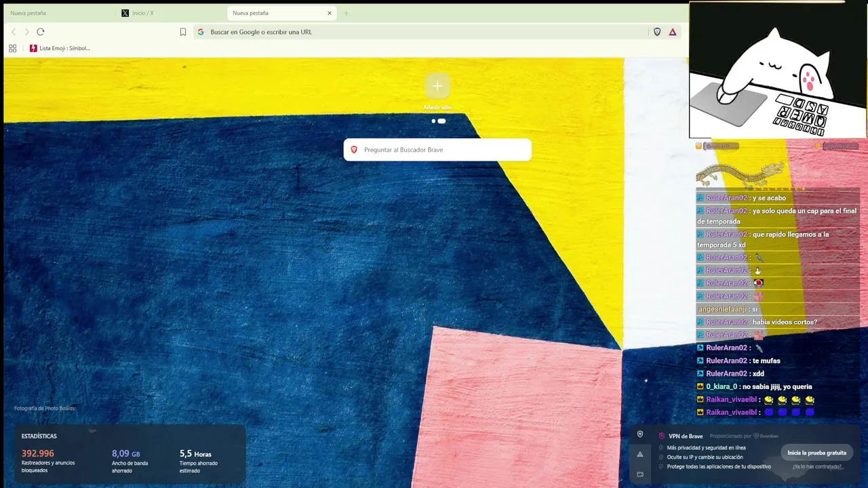Click the ESTADÍSTICAS heading

point(39,436)
